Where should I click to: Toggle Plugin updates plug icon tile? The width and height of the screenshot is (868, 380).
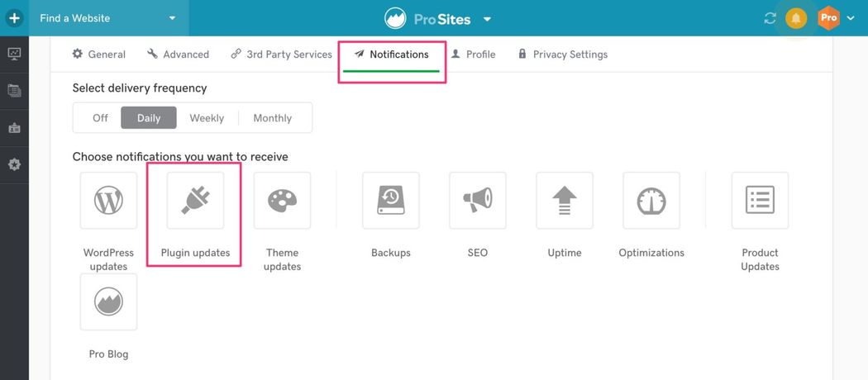click(195, 200)
